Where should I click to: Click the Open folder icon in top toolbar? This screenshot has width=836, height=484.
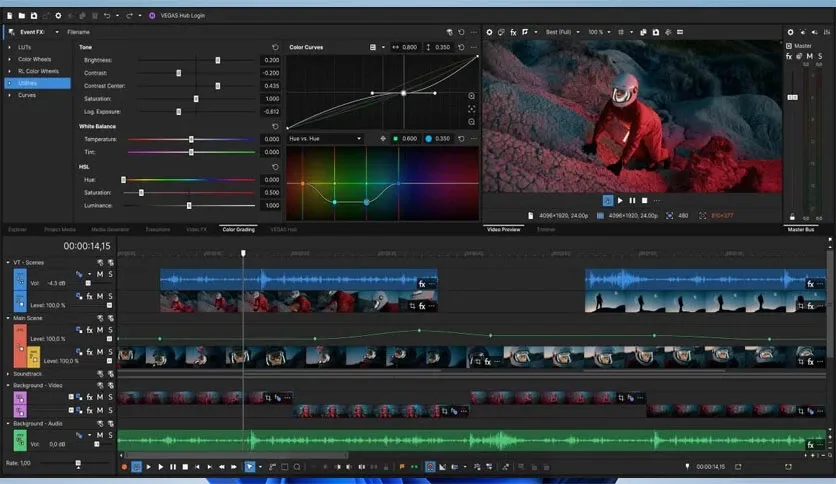(22, 15)
